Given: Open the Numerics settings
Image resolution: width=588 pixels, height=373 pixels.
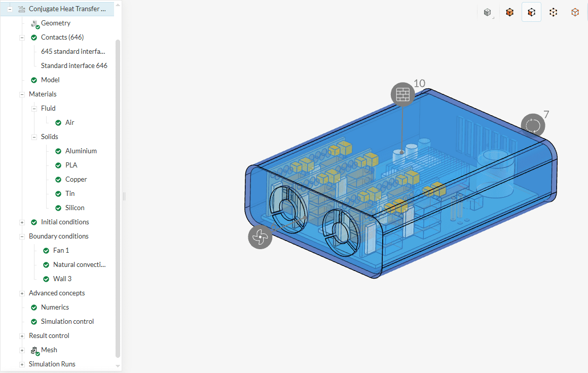Looking at the screenshot, I should 55,308.
